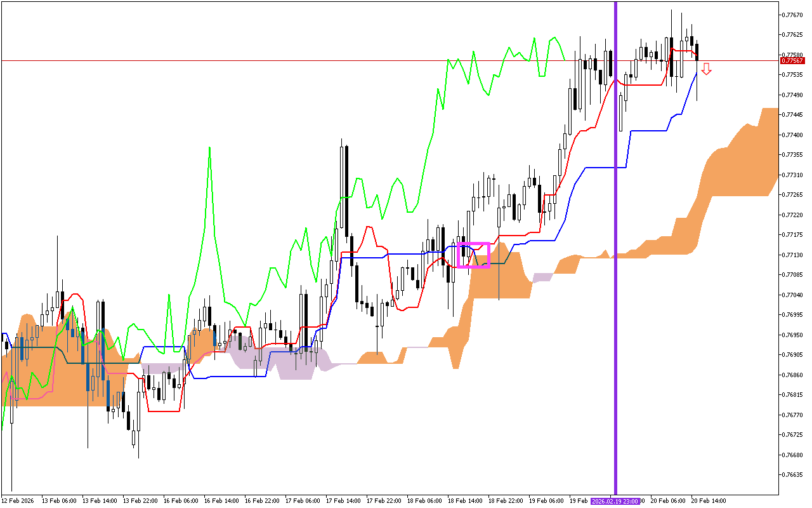
Task: Click the 13 Feb 14:00 time label
Action: (99, 501)
